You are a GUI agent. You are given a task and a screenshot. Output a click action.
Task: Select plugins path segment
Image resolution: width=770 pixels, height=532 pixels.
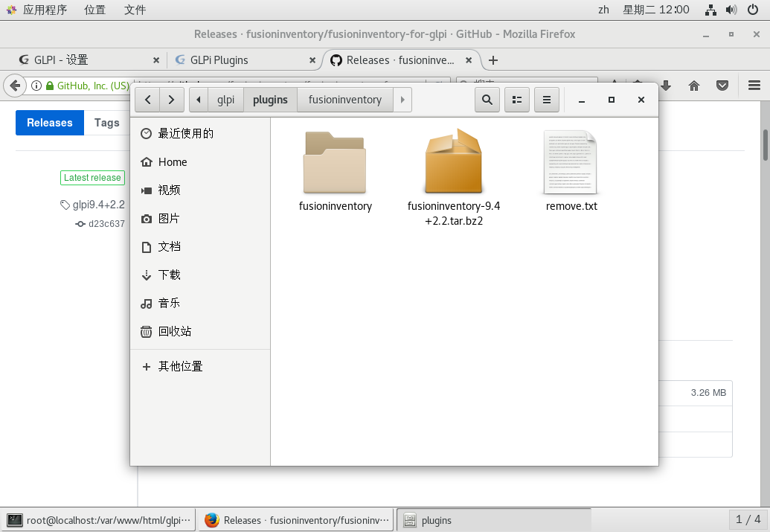pos(270,100)
